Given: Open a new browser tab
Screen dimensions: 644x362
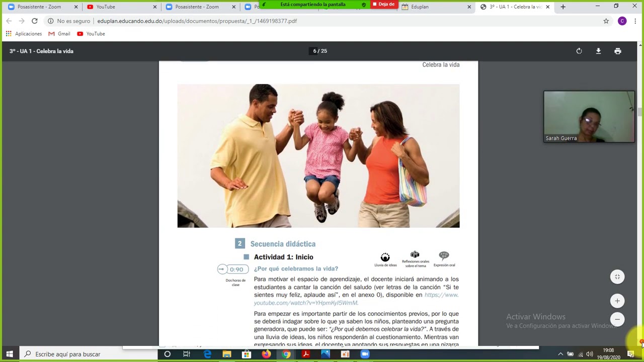Looking at the screenshot, I should (x=563, y=7).
